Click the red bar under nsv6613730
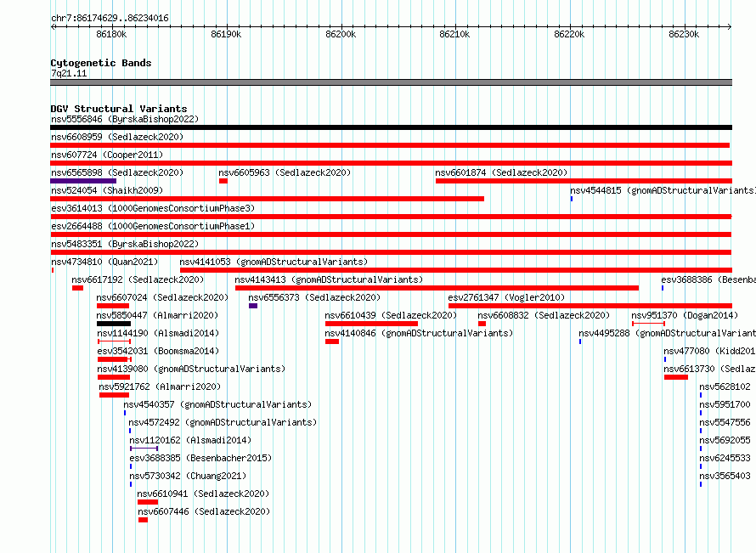 coord(676,377)
